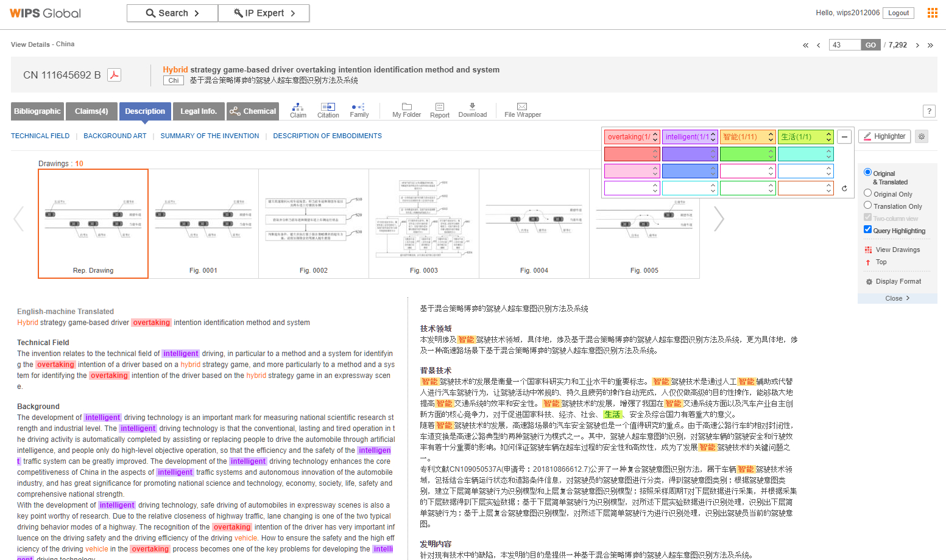Open the Legal Info. tab
The image size is (946, 560).
[199, 111]
